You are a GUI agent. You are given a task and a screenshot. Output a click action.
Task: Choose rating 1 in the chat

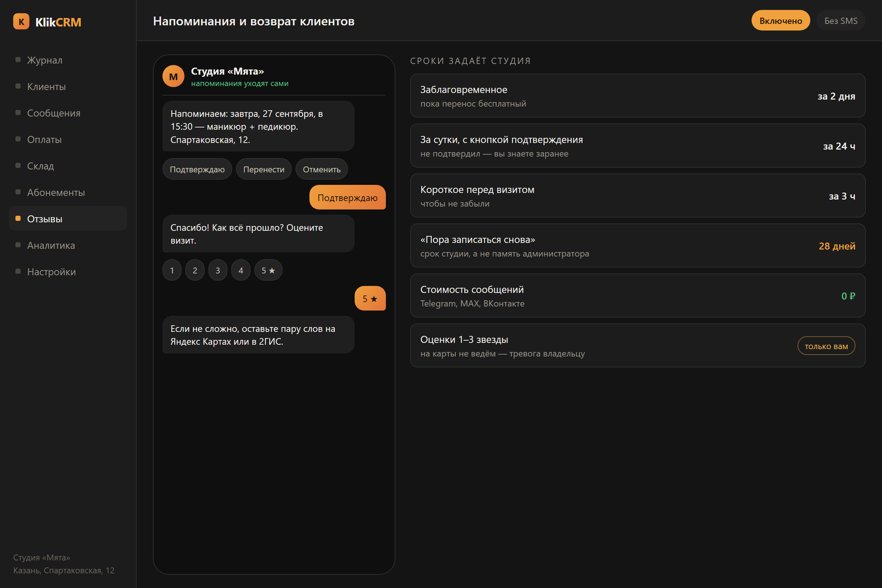point(172,270)
